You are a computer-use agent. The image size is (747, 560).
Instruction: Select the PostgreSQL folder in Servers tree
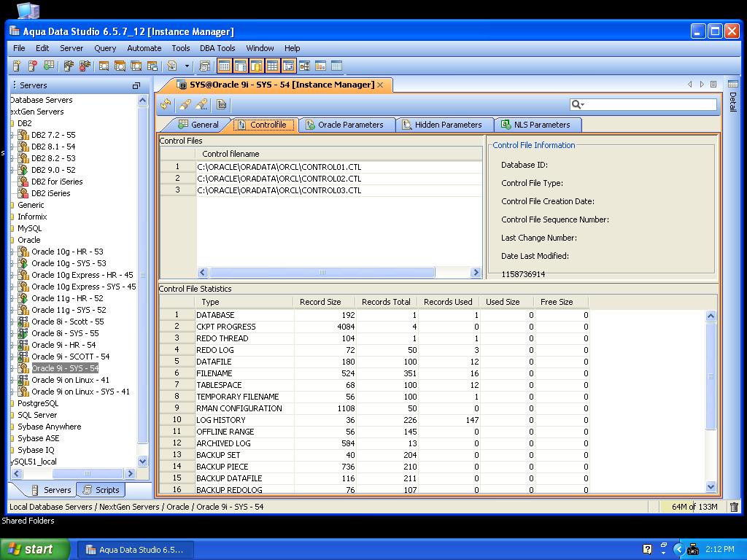click(38, 403)
